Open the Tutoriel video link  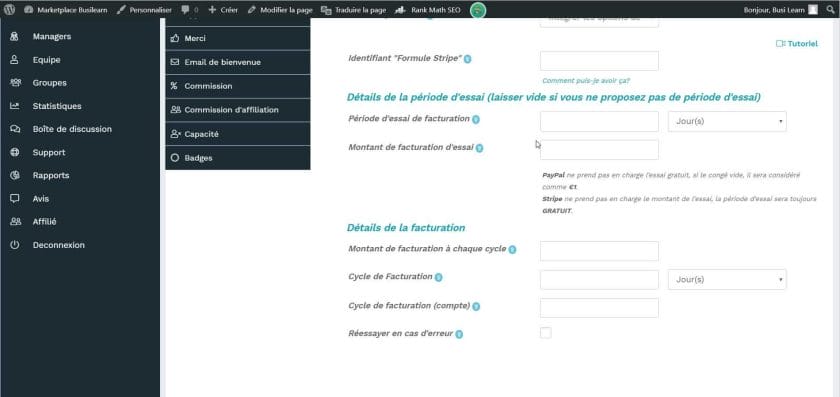click(x=797, y=44)
